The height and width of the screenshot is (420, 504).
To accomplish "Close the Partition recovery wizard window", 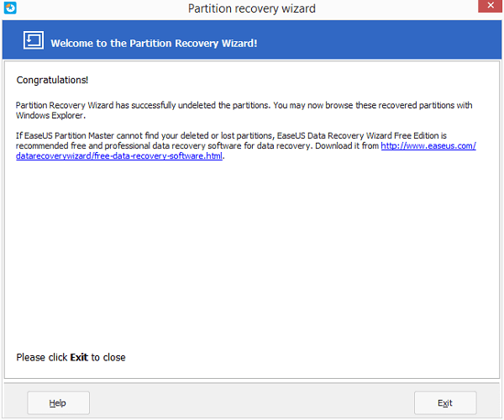I will coord(490,6).
